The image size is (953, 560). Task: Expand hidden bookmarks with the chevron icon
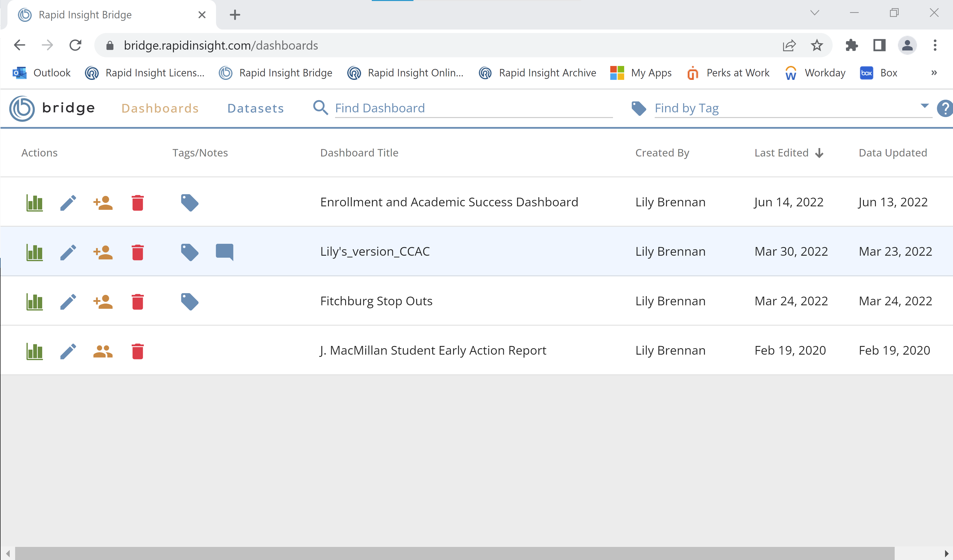[x=934, y=73]
